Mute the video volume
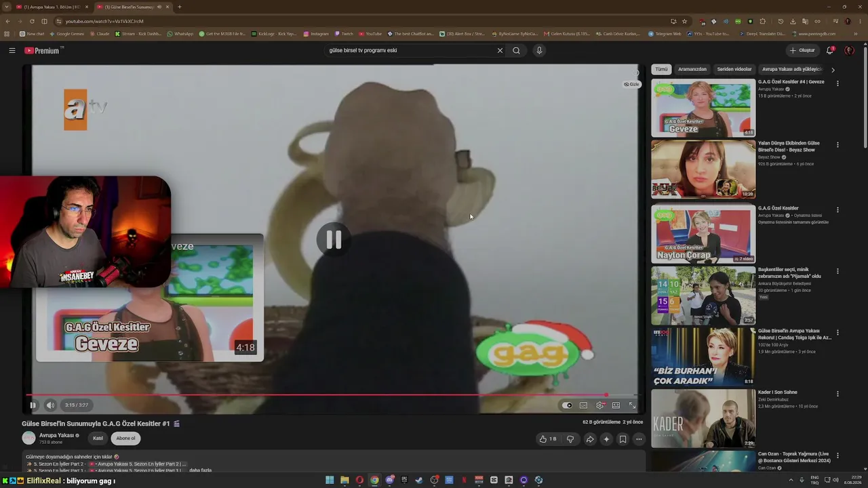868x488 pixels. (x=50, y=405)
